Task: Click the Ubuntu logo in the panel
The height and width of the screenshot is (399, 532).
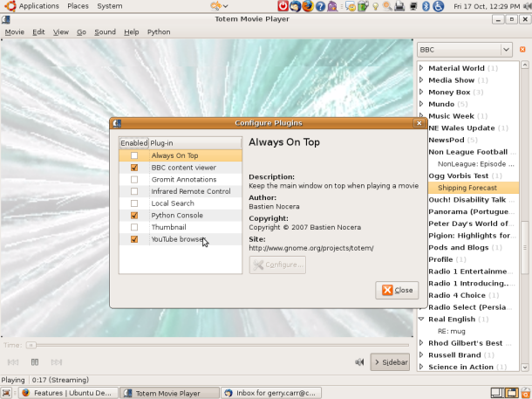Action: tap(10, 6)
